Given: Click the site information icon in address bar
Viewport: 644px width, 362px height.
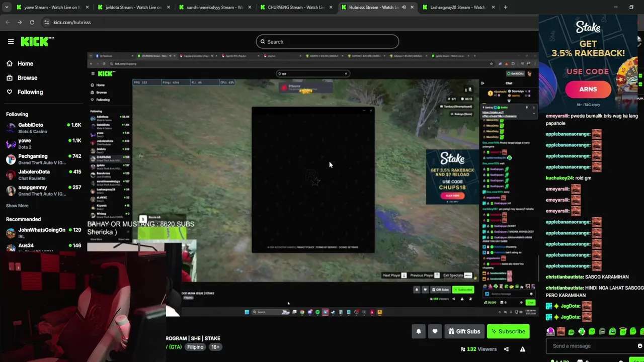Looking at the screenshot, I should coord(46,22).
